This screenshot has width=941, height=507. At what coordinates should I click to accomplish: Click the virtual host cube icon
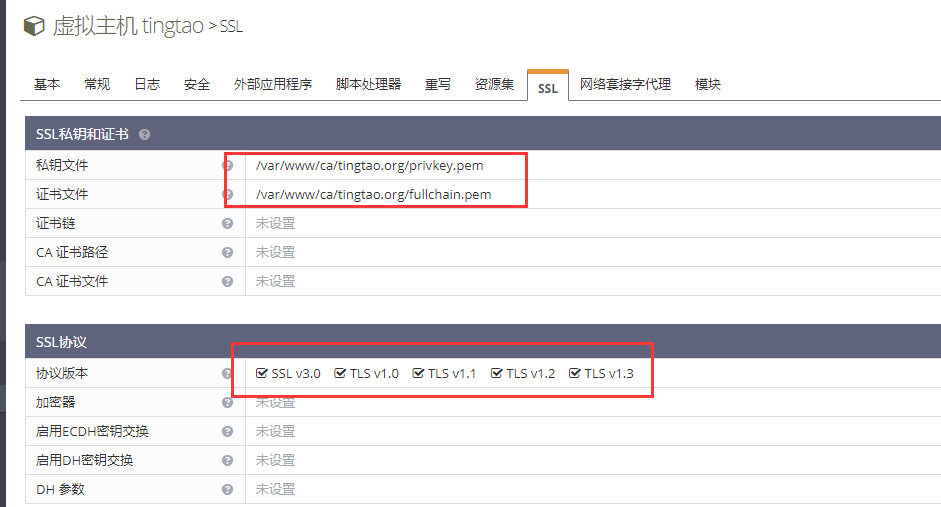[x=34, y=26]
